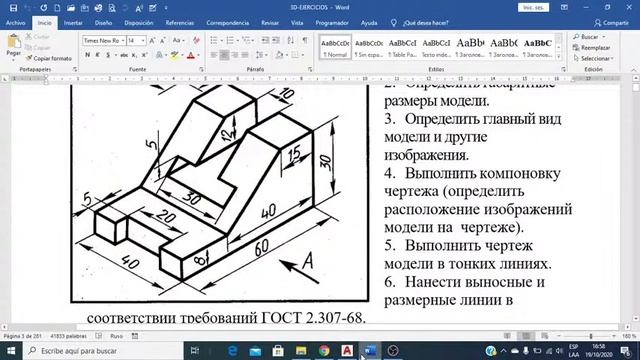Open the Párrafo dialog launcher
This screenshot has width=640, height=360.
coord(310,70)
